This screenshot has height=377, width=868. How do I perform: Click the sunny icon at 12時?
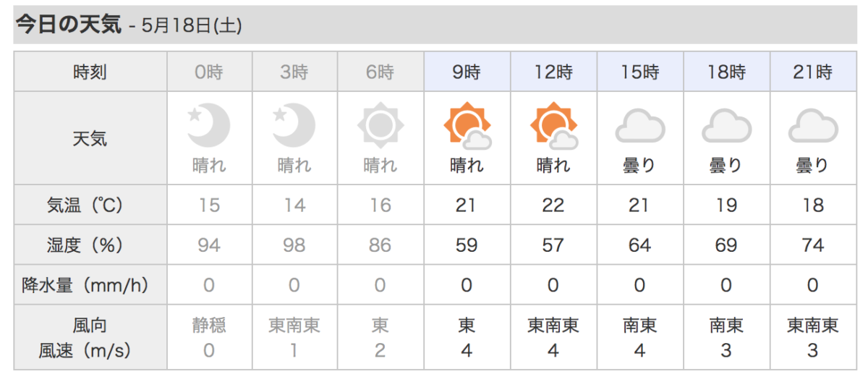coord(553,126)
